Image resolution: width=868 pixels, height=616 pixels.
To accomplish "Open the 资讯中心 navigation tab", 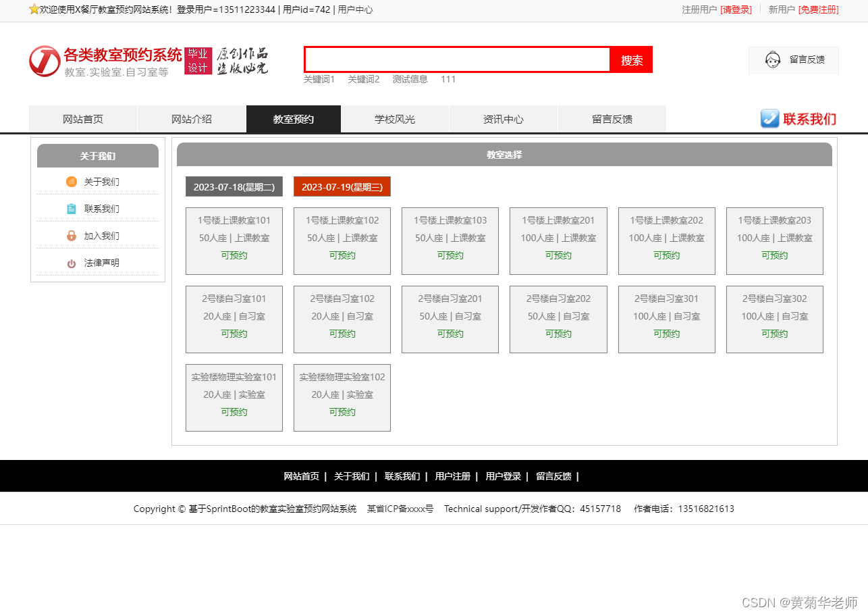I will coord(504,119).
